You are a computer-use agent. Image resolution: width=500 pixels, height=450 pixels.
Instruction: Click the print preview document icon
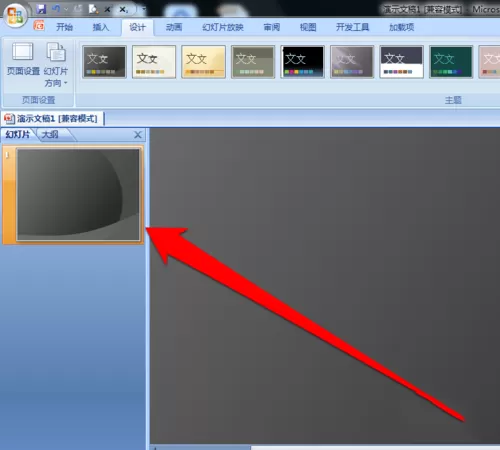(93, 9)
